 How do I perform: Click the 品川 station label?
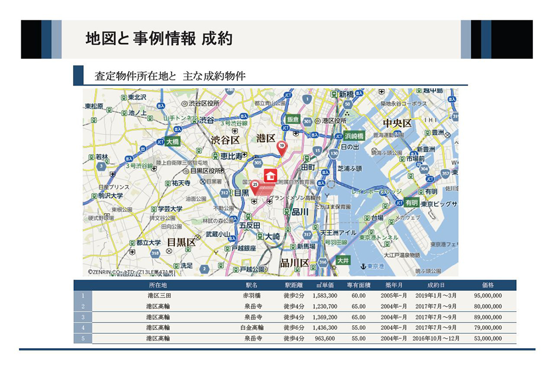300,212
